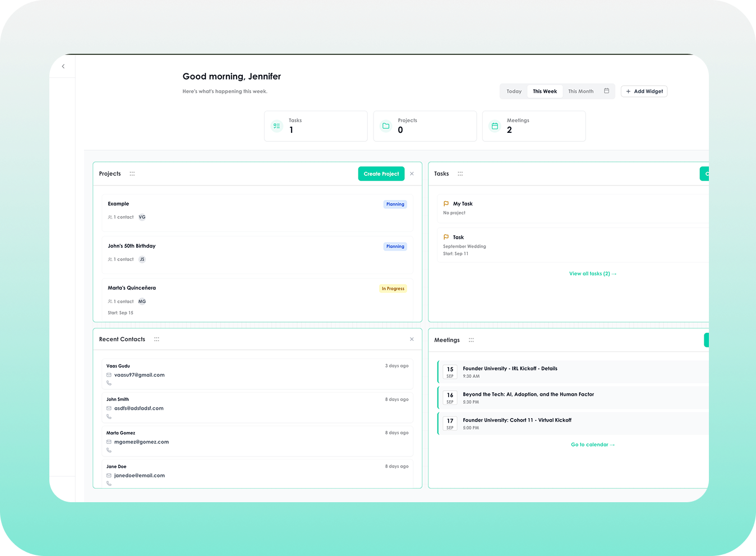Open the Example project card
Image resolution: width=756 pixels, height=556 pixels.
click(257, 212)
